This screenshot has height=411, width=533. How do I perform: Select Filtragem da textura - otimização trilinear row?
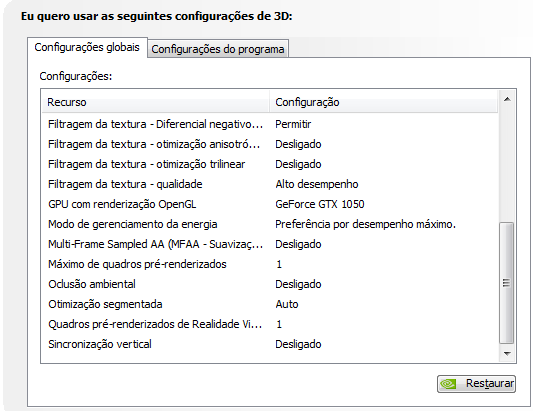point(270,164)
